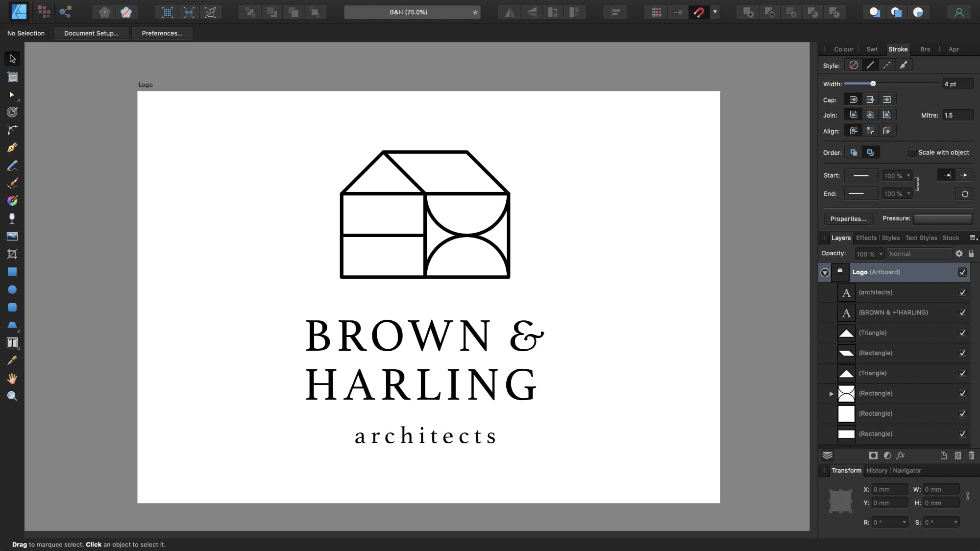Select the Stroke panel tab
This screenshot has width=980, height=551.
coord(898,49)
